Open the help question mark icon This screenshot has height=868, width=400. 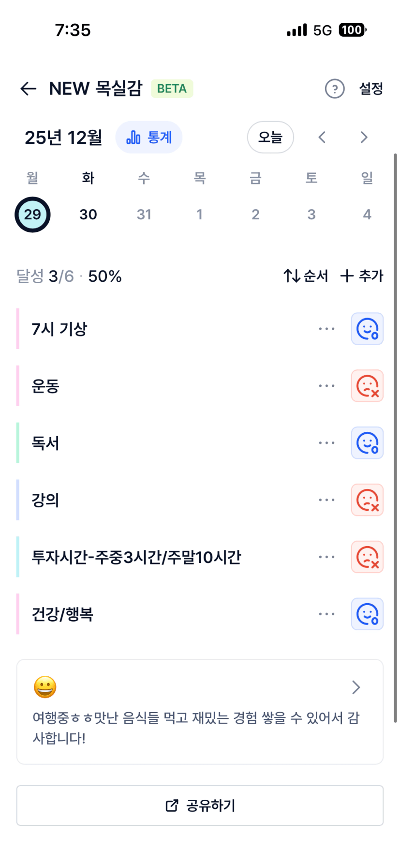click(x=335, y=89)
